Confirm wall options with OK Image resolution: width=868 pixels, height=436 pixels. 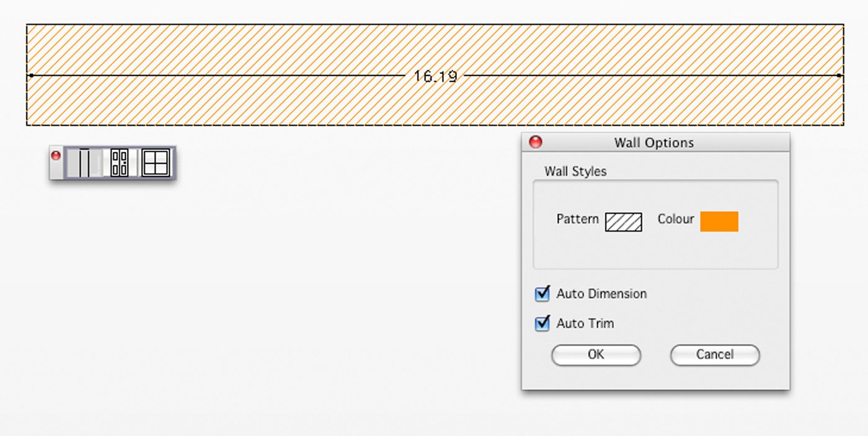596,355
